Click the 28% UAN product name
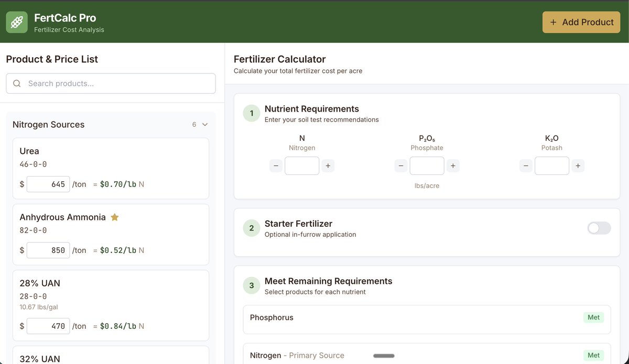Screen dimensions: 629x364 pos(40,283)
